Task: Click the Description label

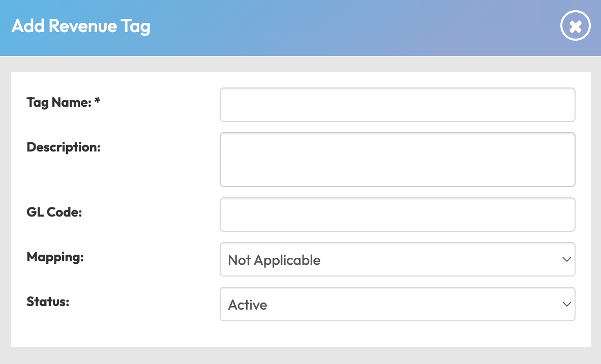Action: (x=64, y=147)
